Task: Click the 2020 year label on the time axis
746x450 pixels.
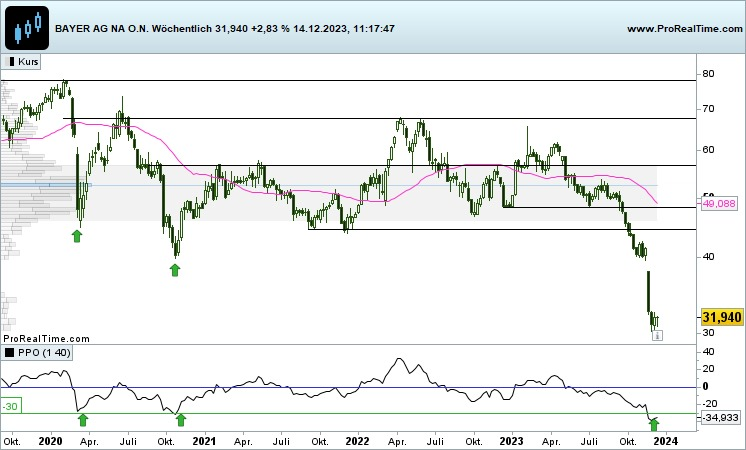Action: click(50, 441)
